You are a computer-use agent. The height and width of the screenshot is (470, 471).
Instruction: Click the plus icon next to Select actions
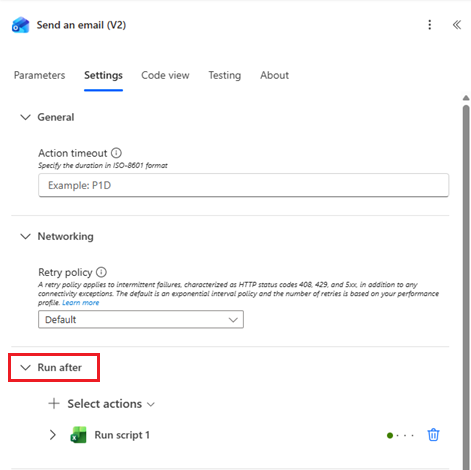[x=54, y=404]
